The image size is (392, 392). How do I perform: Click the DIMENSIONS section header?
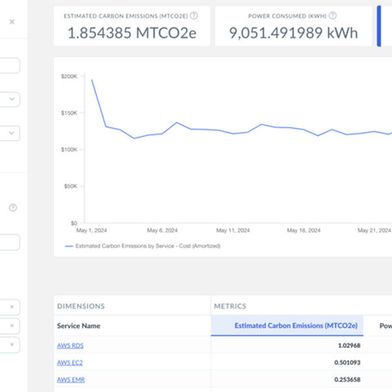(x=81, y=306)
